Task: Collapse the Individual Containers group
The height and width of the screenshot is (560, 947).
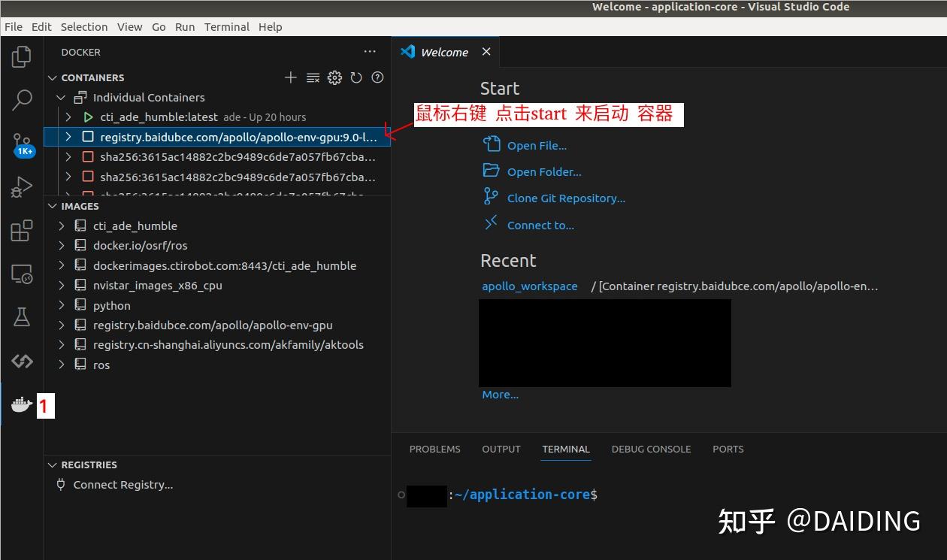Action: [x=62, y=98]
